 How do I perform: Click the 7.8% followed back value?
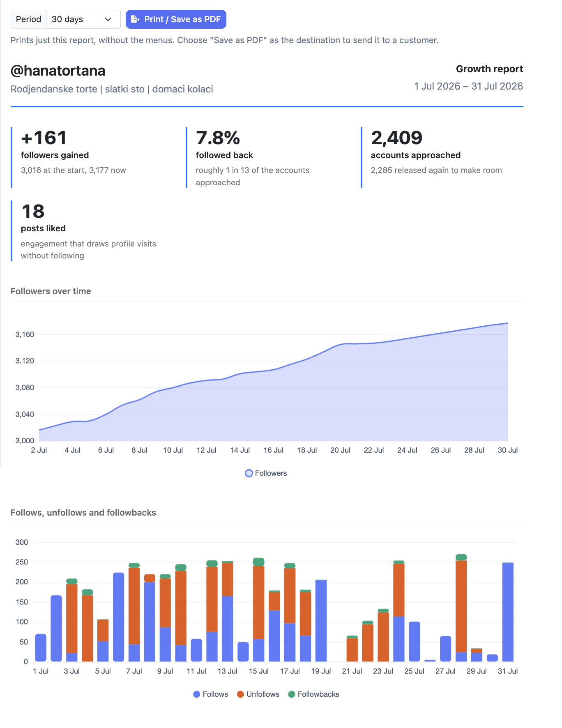(218, 138)
